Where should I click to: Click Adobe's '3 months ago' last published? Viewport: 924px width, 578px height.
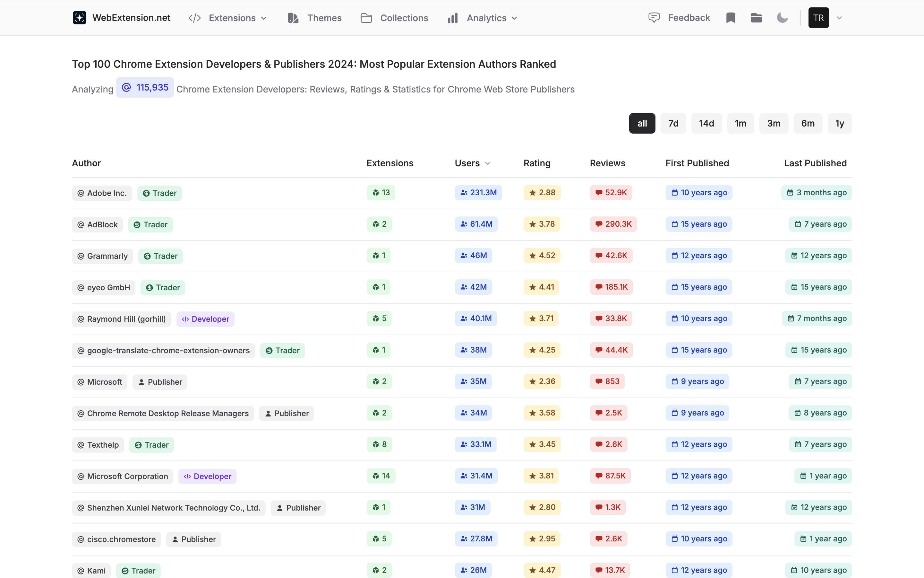[x=817, y=193]
